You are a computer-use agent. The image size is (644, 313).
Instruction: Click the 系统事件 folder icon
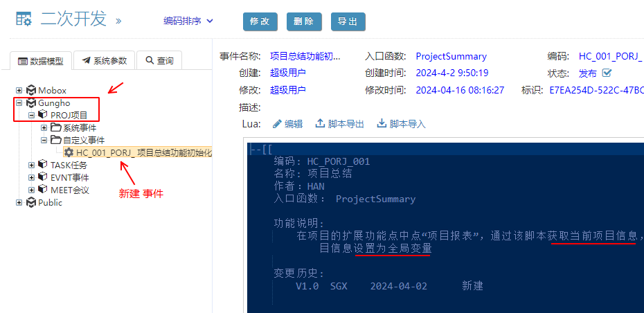pyautogui.click(x=55, y=128)
